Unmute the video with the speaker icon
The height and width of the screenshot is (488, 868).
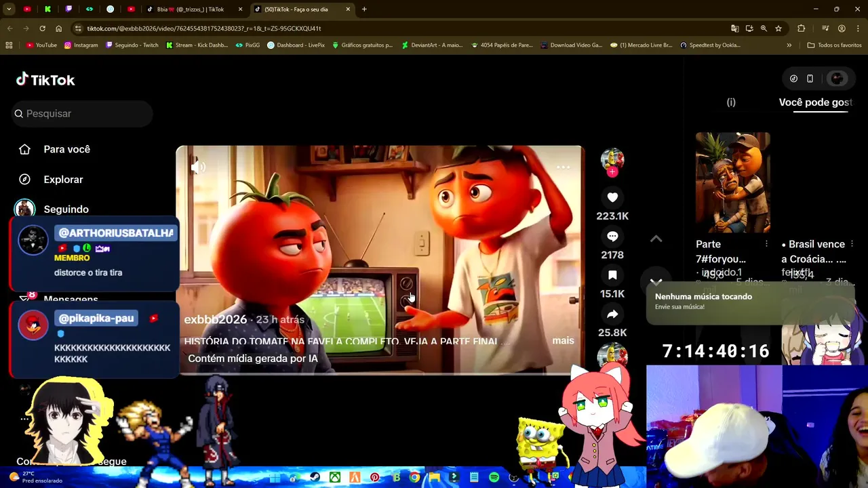198,167
